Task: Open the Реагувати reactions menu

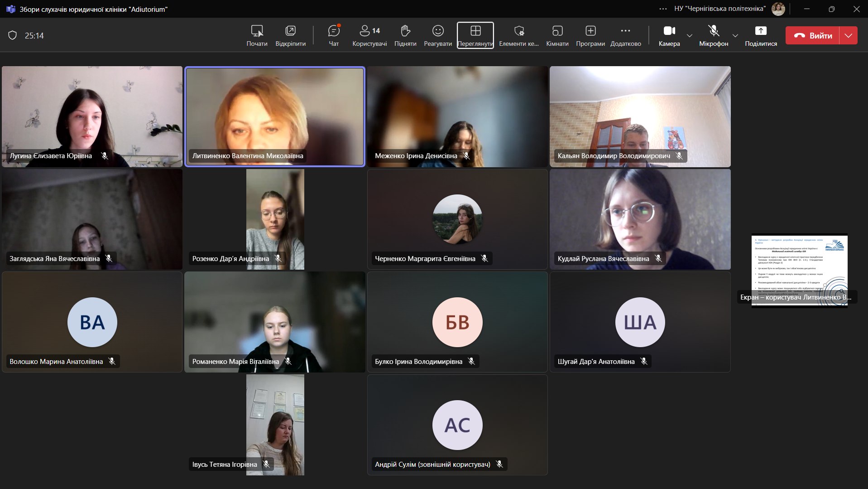Action: click(437, 35)
